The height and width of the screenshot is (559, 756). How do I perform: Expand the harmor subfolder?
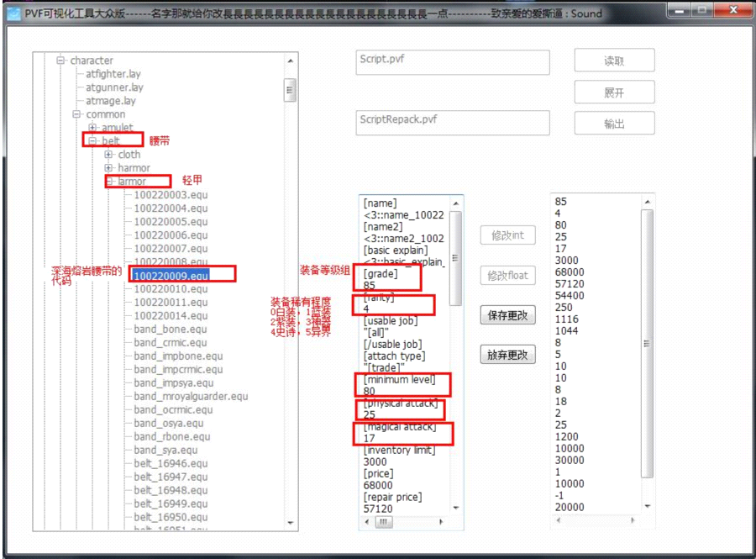coord(108,168)
